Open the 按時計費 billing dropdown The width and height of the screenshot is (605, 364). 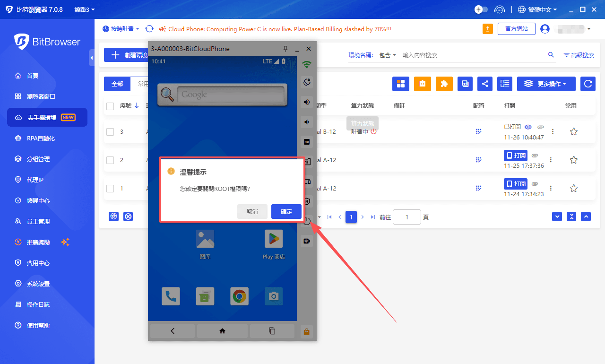[121, 29]
